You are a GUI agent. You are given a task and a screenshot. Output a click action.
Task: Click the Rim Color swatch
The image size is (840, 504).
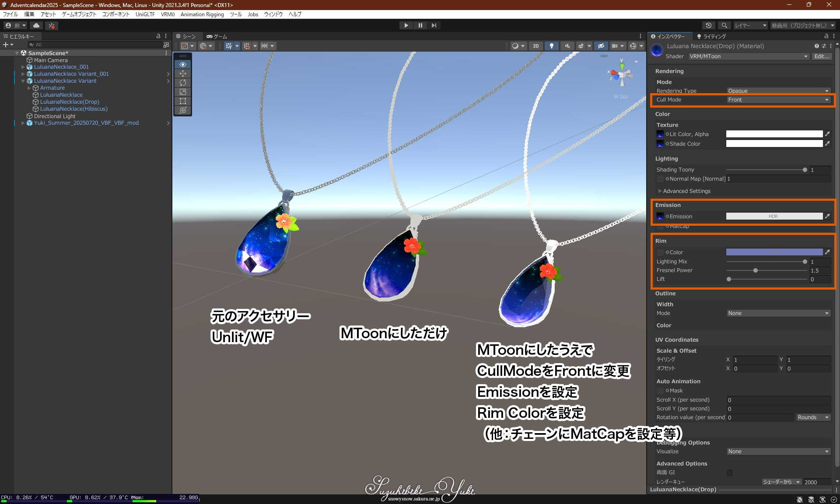[774, 252]
